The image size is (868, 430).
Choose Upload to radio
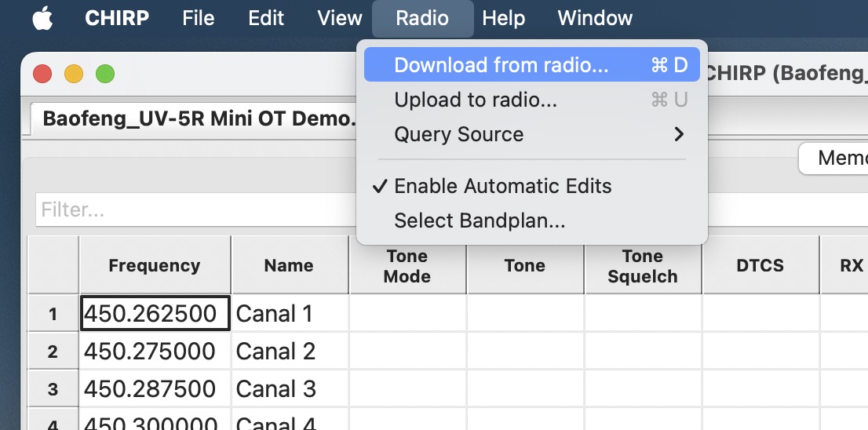pyautogui.click(x=532, y=100)
